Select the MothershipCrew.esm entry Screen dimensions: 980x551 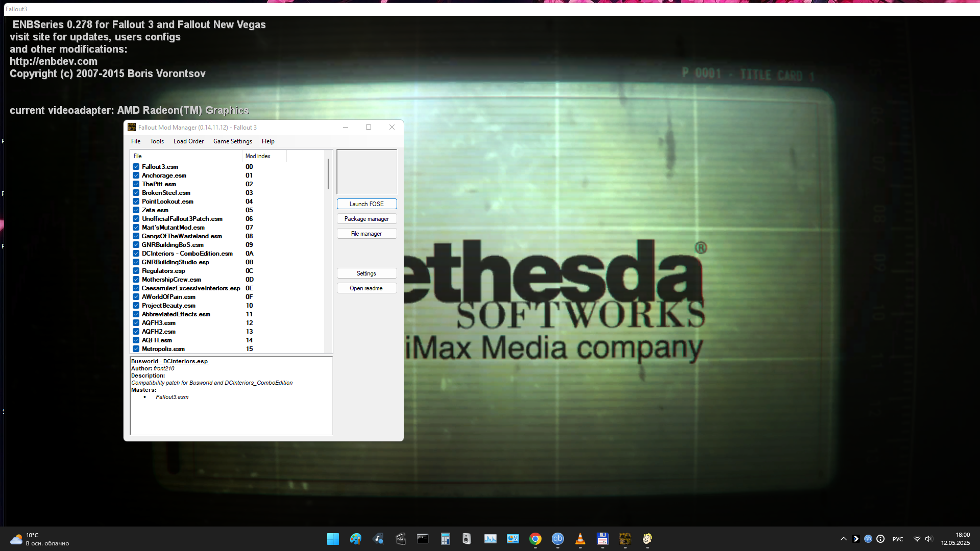coord(171,280)
